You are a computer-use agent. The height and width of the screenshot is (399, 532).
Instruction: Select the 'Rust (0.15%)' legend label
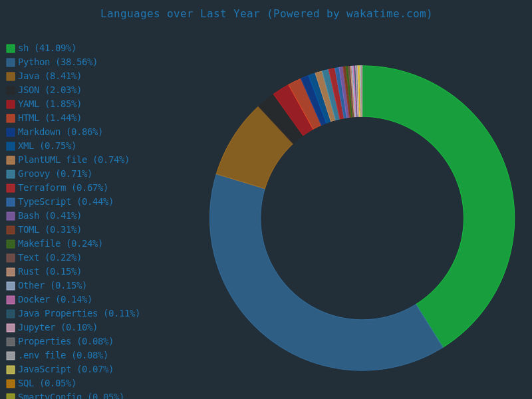50,271
